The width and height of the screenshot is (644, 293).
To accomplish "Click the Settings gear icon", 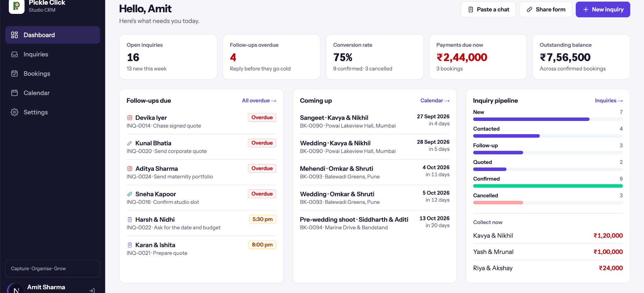I will (x=14, y=112).
